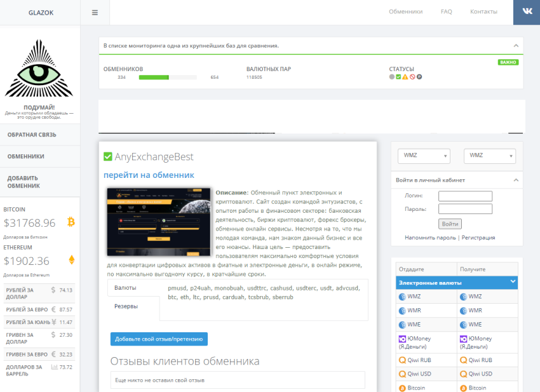Open Контакты in top navigation

[x=483, y=11]
